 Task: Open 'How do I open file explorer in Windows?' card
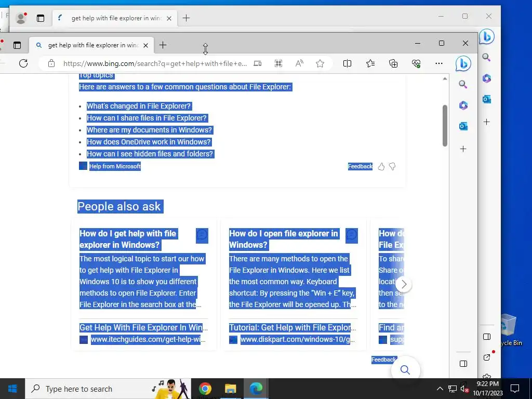(284, 239)
